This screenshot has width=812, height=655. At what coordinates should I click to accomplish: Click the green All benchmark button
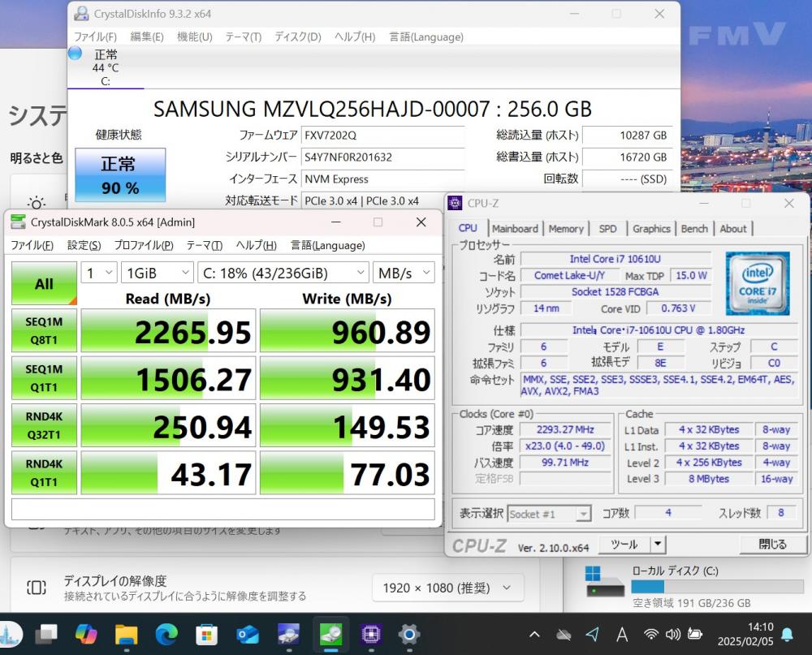44,283
